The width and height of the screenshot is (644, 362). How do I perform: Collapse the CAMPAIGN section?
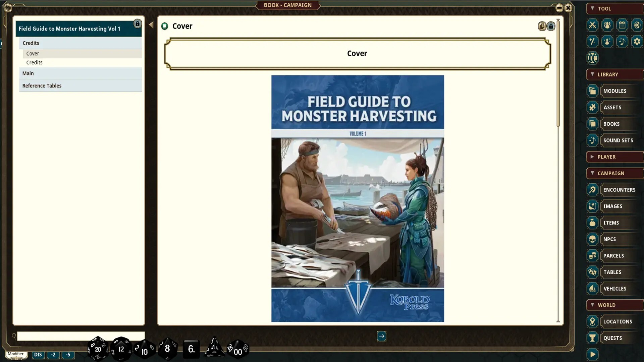(x=614, y=173)
